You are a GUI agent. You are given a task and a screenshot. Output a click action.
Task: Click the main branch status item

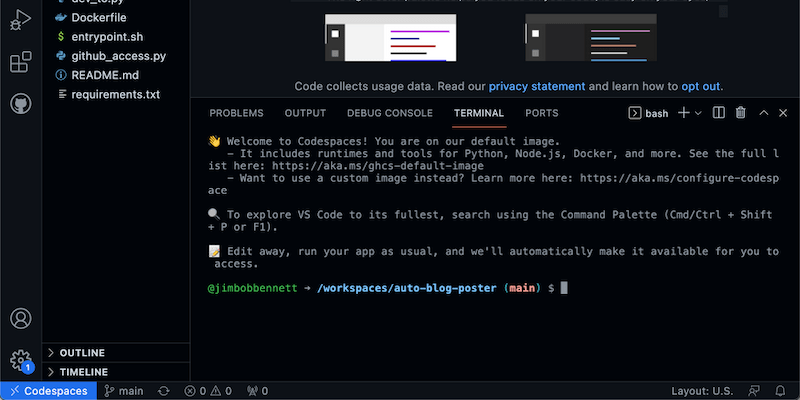pyautogui.click(x=124, y=391)
